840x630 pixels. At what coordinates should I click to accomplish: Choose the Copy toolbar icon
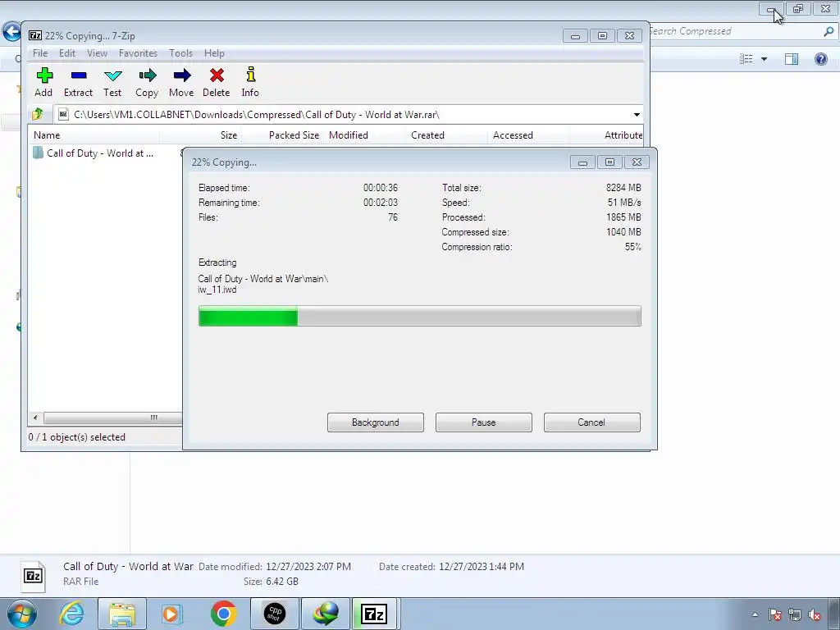pyautogui.click(x=148, y=75)
